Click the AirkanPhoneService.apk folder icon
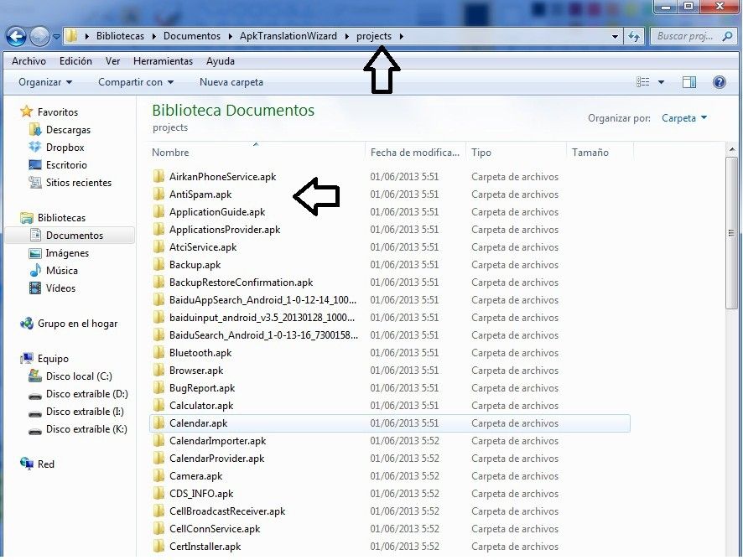Viewport: 743px width, 560px height. [158, 177]
